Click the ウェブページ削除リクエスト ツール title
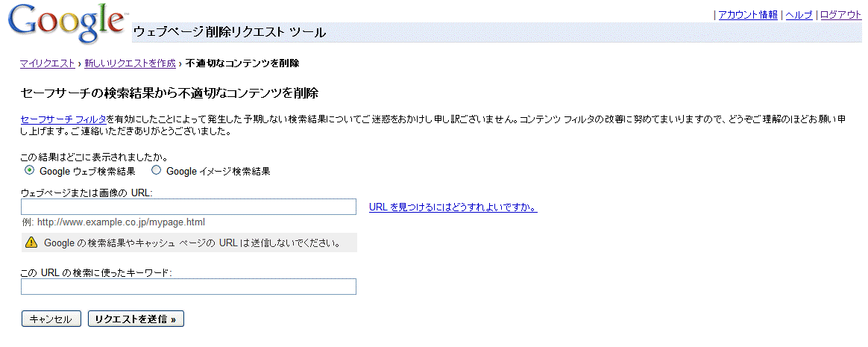868x347 pixels. pyautogui.click(x=230, y=32)
